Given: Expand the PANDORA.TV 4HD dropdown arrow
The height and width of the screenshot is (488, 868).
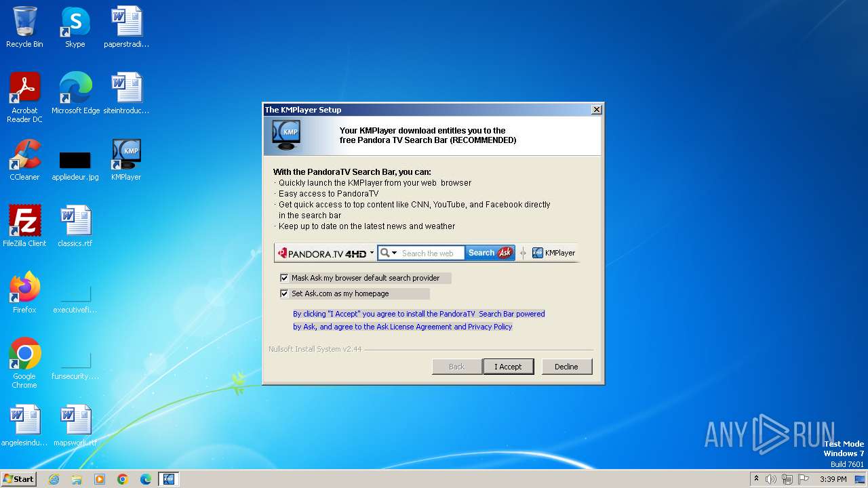Looking at the screenshot, I should tap(372, 253).
